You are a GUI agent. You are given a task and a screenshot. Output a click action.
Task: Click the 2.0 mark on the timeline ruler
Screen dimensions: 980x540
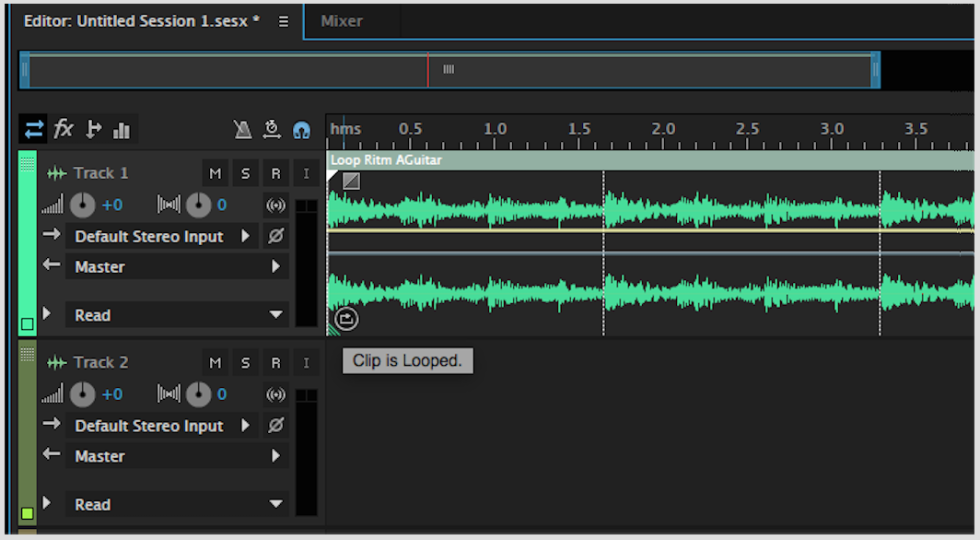[x=663, y=129]
